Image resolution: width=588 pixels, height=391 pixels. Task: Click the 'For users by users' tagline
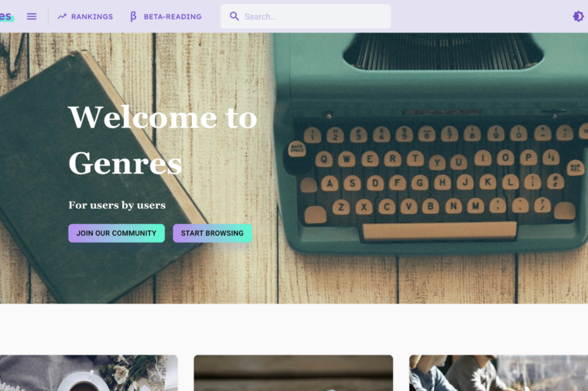click(117, 206)
